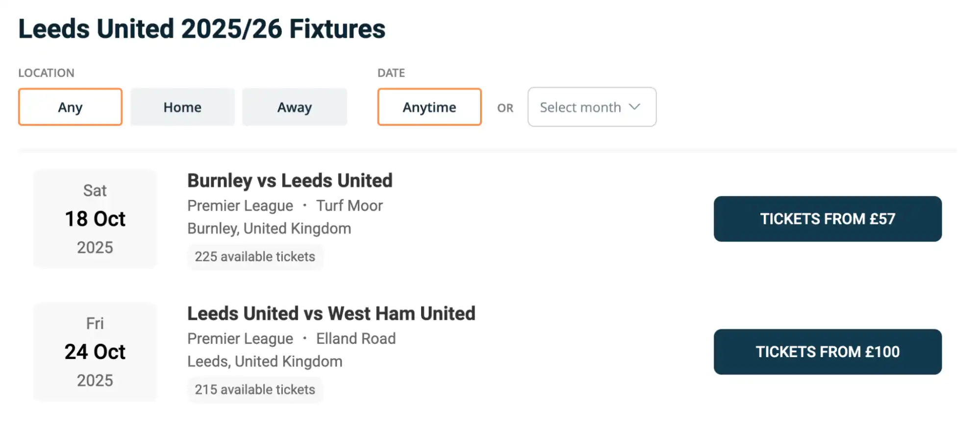The image size is (980, 434).
Task: Click the LOCATION filter section label
Action: coord(47,72)
